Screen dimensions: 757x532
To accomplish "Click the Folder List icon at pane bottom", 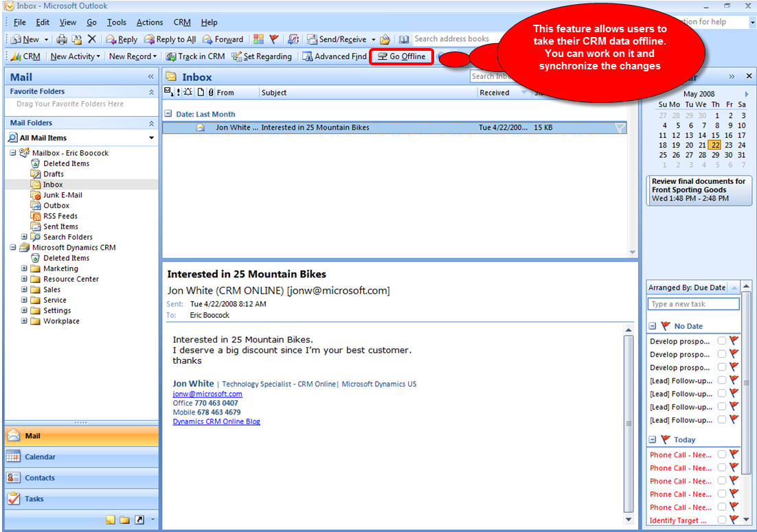I will (x=124, y=520).
